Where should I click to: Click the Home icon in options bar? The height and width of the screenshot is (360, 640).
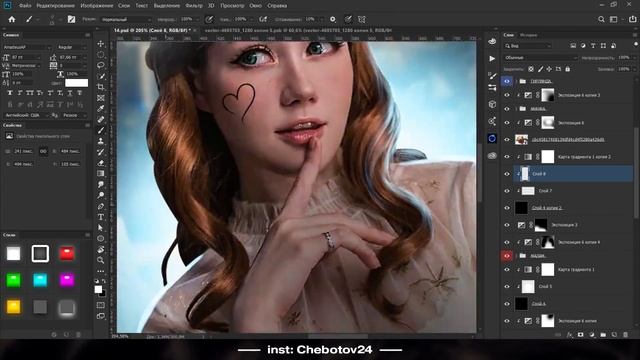(12, 19)
